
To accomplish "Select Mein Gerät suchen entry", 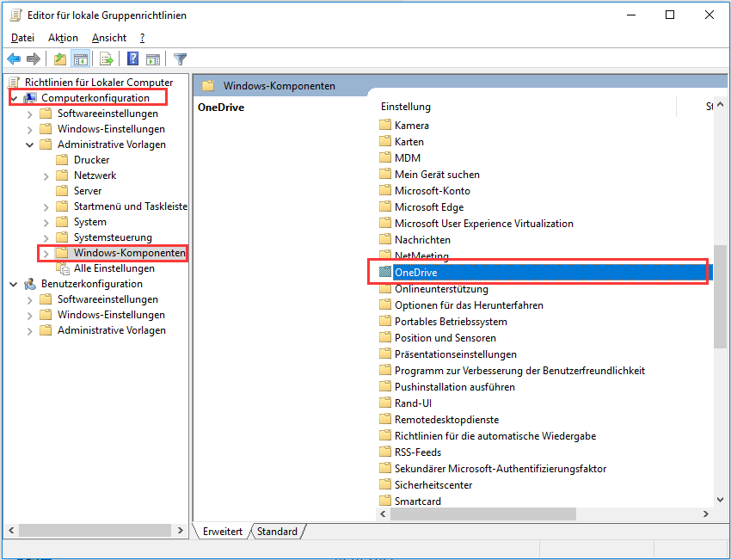I will tap(437, 174).
